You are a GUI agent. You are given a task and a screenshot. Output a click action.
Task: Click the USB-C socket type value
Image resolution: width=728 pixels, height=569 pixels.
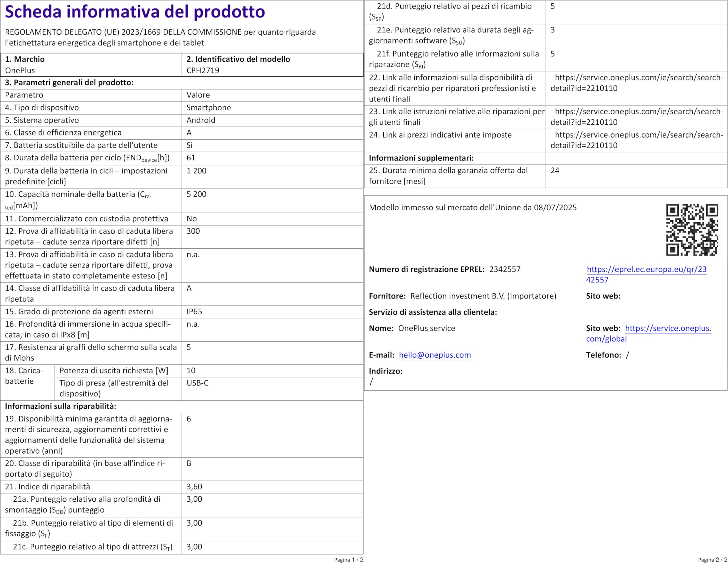pyautogui.click(x=197, y=383)
